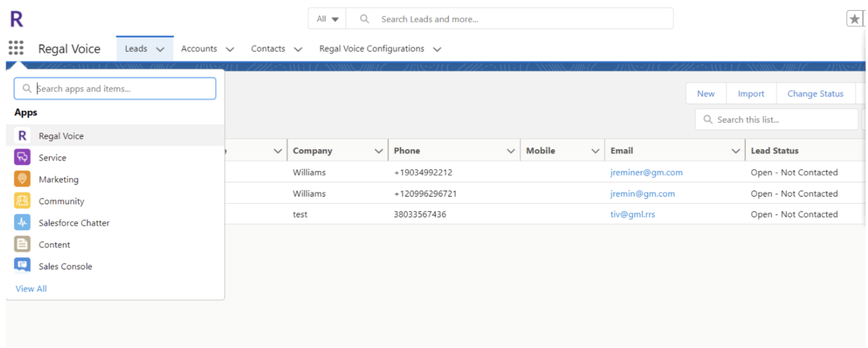Image resolution: width=868 pixels, height=348 pixels.
Task: Open Regal Voice Configurations tab
Action: (371, 49)
